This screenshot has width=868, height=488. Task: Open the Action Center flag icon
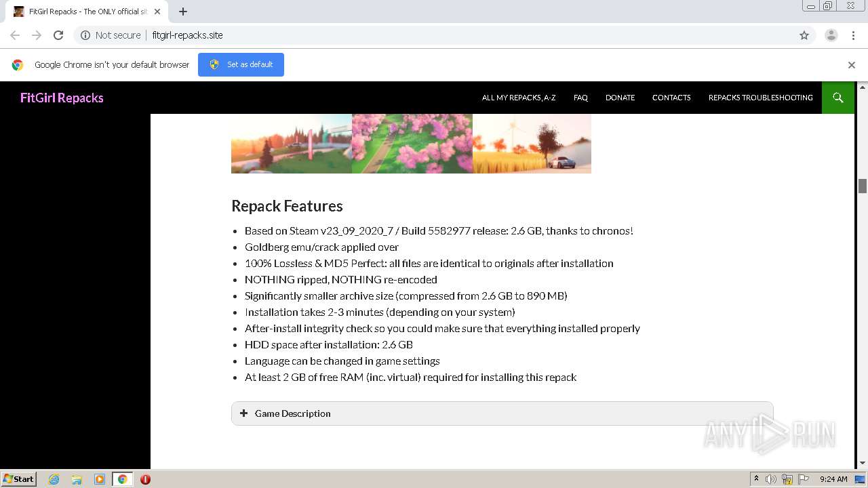pyautogui.click(x=804, y=479)
